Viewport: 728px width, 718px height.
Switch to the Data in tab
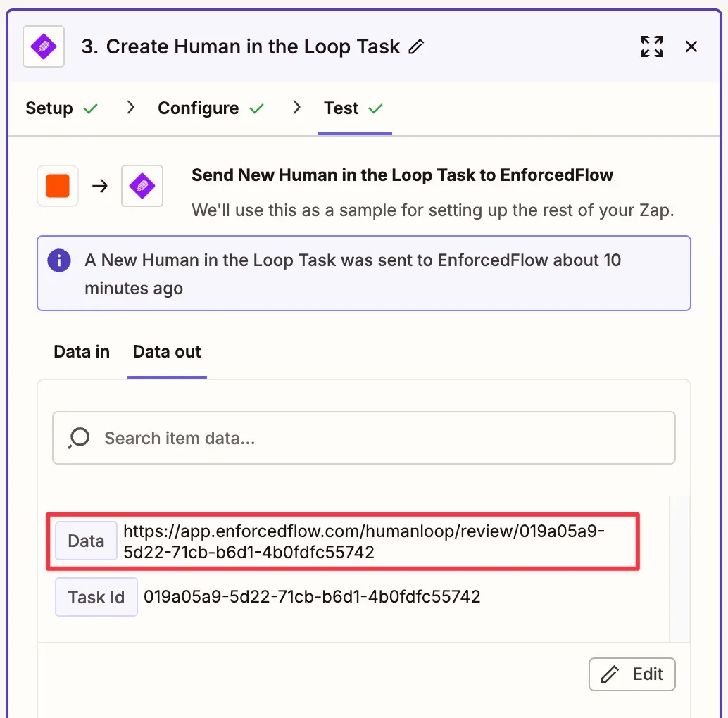click(82, 352)
